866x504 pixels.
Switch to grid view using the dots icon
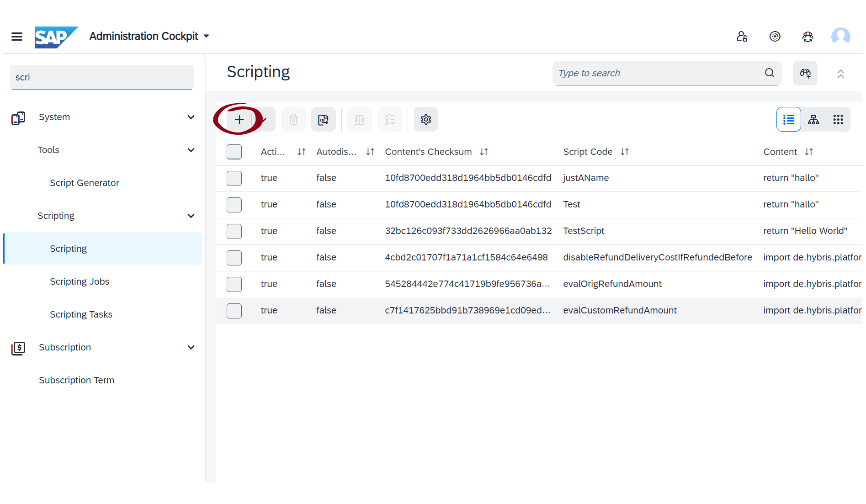pos(838,119)
